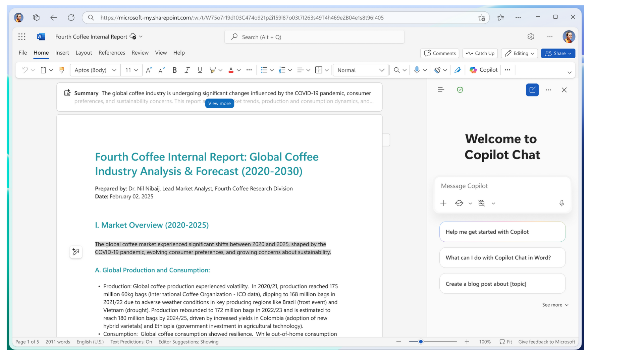Click the Dictate microphone in ribbon
Viewport: 644px width, 362px height.
click(x=417, y=70)
